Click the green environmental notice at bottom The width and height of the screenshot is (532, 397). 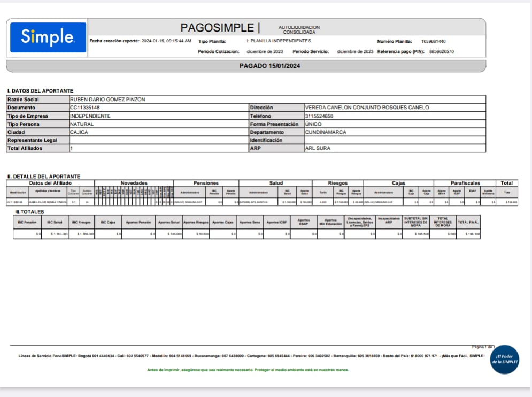coord(248,370)
